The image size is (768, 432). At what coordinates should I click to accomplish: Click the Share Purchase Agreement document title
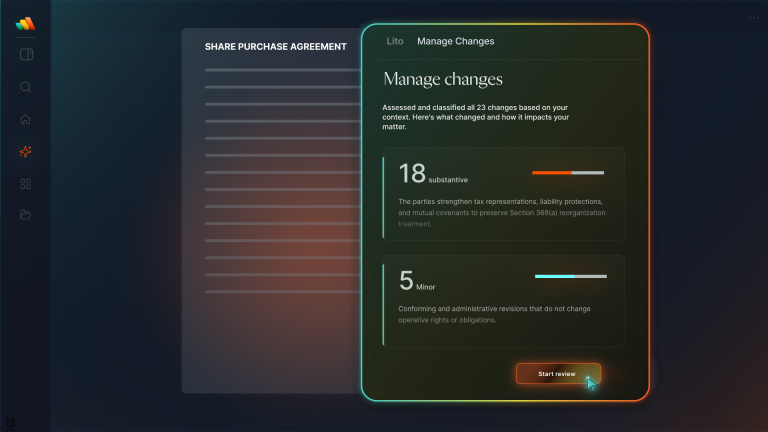[x=276, y=47]
